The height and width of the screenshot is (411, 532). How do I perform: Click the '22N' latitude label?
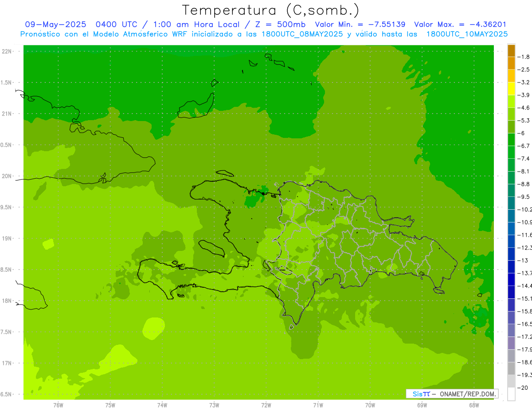[8, 51]
